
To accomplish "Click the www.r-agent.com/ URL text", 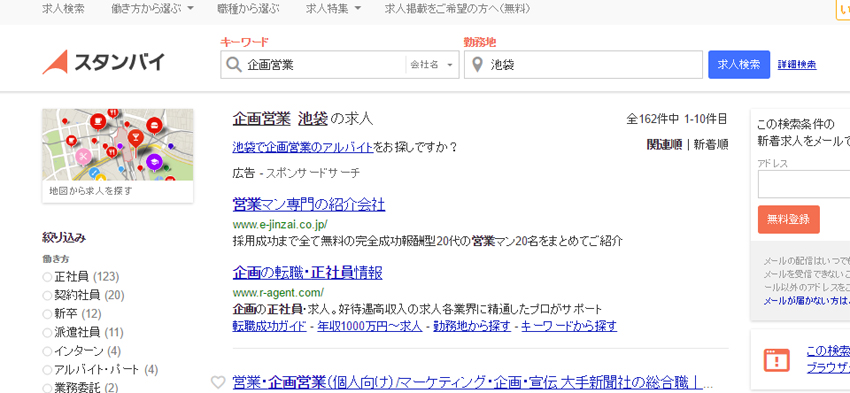I will pos(278,293).
